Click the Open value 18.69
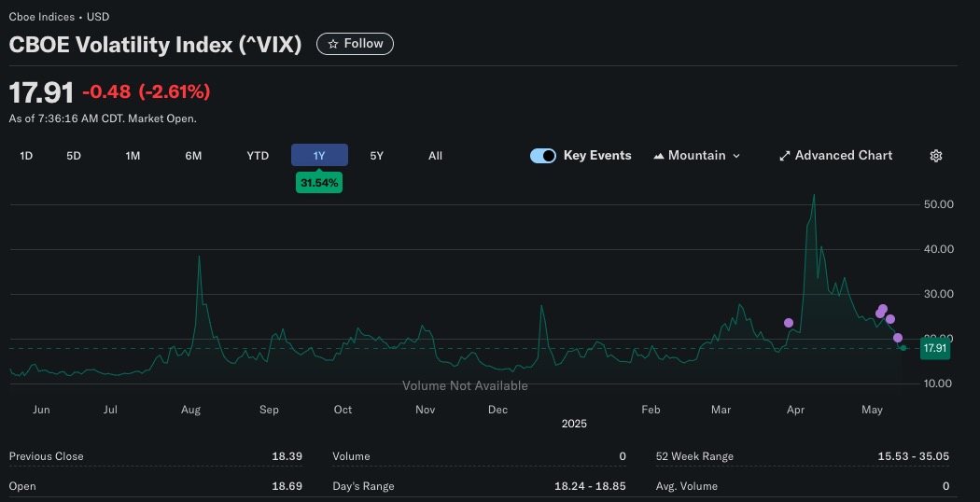The height and width of the screenshot is (502, 980). click(x=287, y=486)
